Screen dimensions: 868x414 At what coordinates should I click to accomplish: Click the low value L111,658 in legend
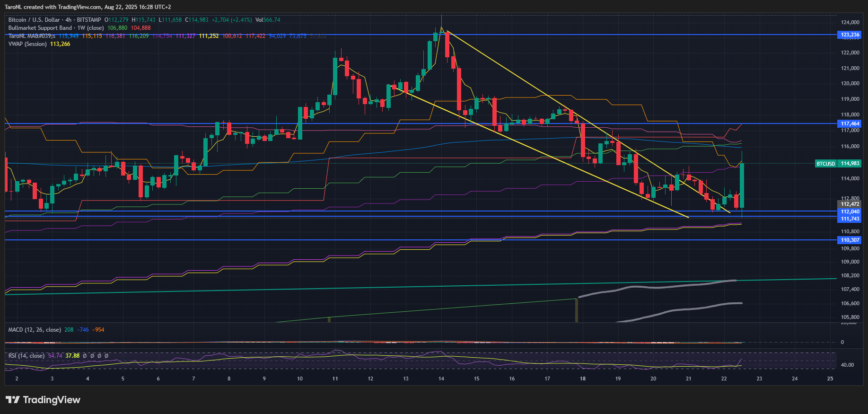170,20
